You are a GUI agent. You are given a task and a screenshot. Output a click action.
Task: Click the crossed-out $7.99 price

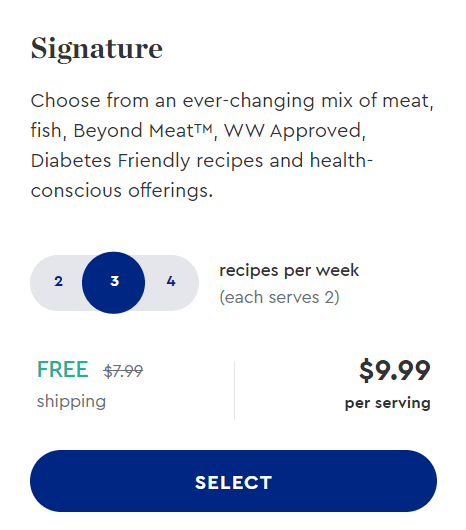click(123, 371)
